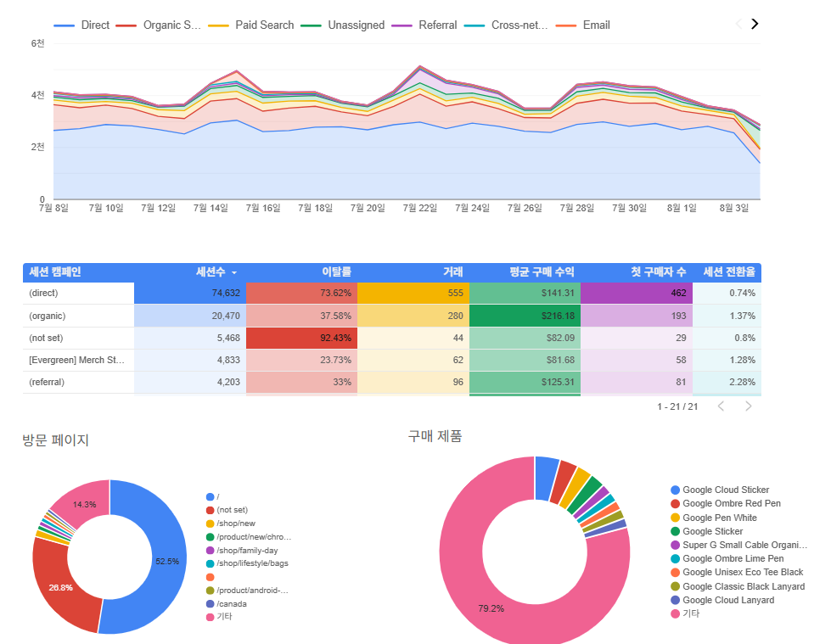This screenshot has width=831, height=644.
Task: Toggle Email series legend item
Action: pyautogui.click(x=583, y=25)
